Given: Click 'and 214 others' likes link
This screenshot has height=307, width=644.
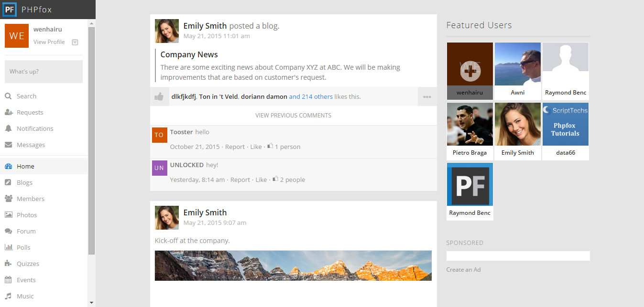Looking at the screenshot, I should click(311, 96).
